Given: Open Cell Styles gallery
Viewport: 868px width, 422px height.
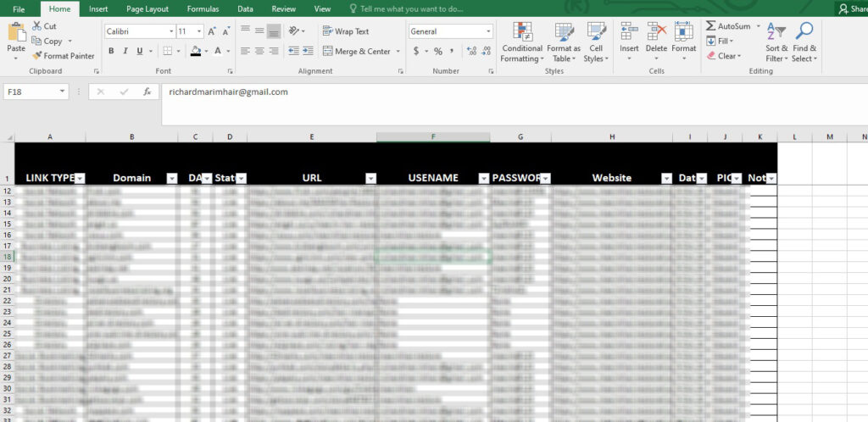Looking at the screenshot, I should (x=596, y=42).
